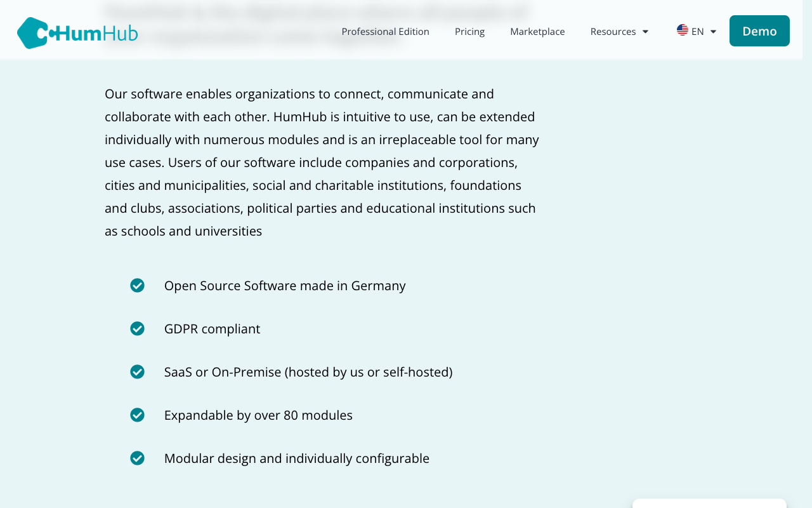
Task: Click the HumHub logo in the header
Action: pos(77,32)
